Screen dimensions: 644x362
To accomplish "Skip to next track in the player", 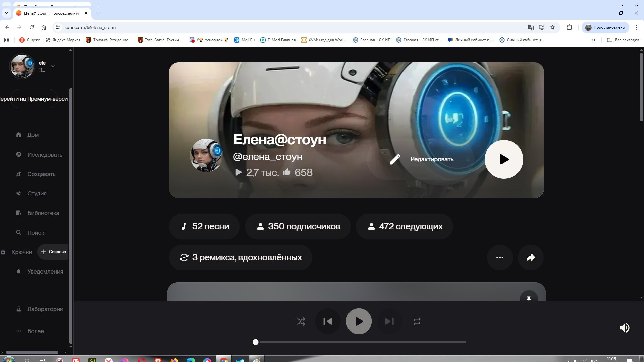I will coord(389,322).
